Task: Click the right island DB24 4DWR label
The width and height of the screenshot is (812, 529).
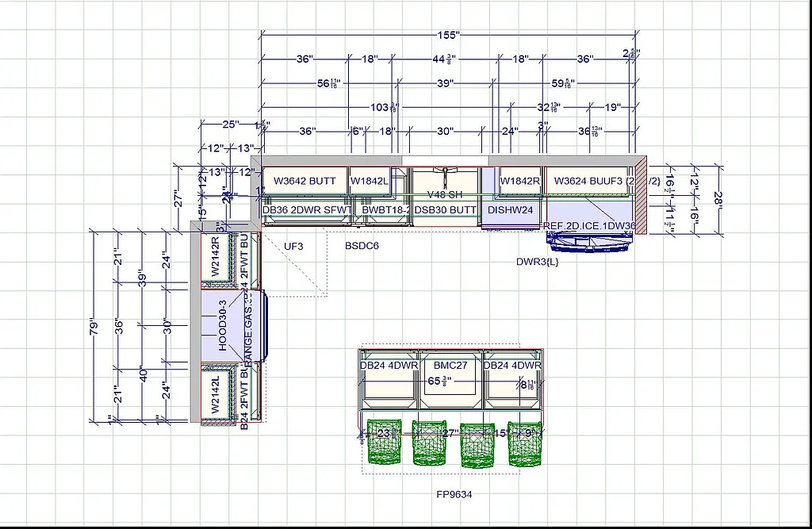Action: [512, 366]
